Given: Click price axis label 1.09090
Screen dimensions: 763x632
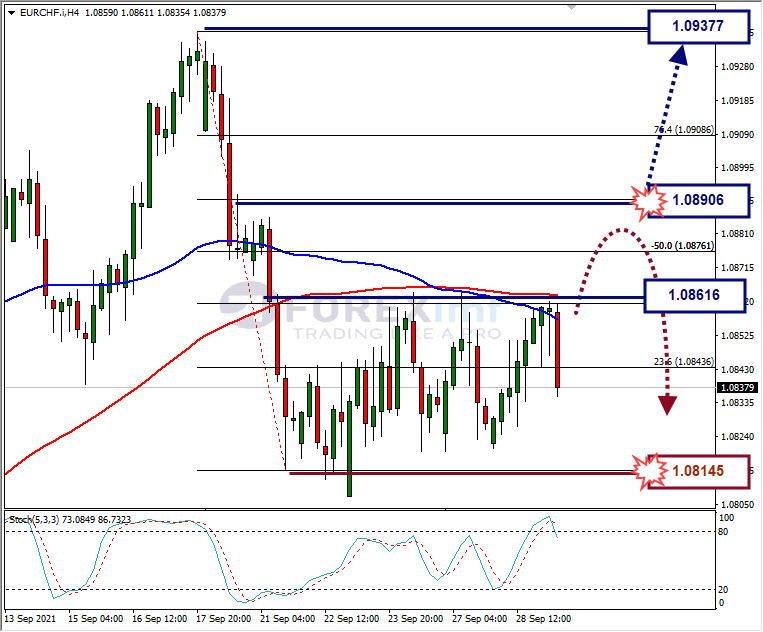Looking at the screenshot, I should click(x=738, y=134).
